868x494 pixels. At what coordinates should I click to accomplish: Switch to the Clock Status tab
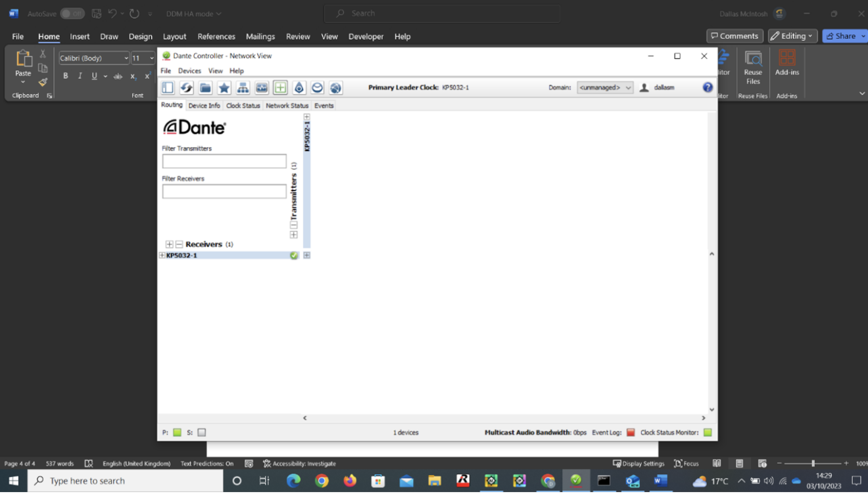[x=243, y=105]
